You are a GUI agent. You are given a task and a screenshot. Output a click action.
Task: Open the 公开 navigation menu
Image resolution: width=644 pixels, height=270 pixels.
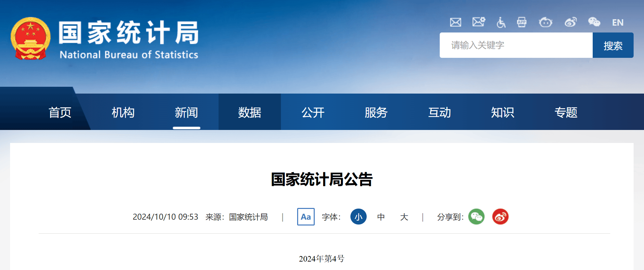pos(313,112)
